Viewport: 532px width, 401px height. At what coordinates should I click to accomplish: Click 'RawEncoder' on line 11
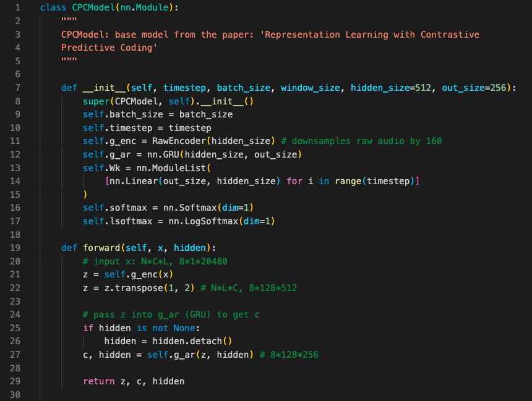[179, 141]
